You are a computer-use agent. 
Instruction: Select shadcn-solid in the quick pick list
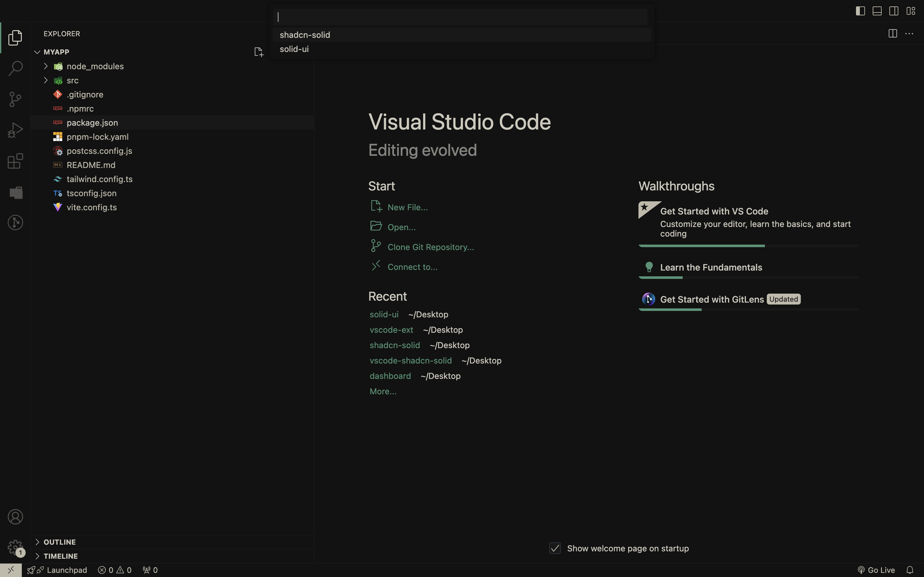click(305, 35)
